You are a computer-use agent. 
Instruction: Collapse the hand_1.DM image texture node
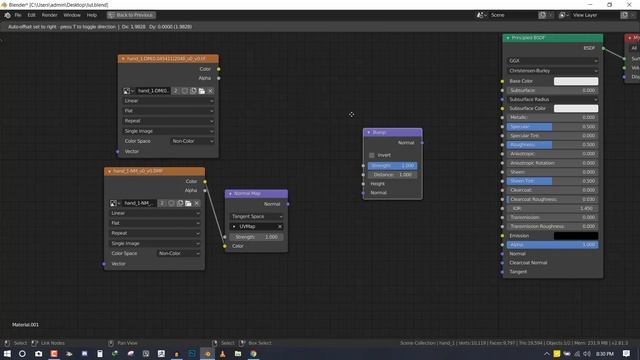click(x=123, y=59)
